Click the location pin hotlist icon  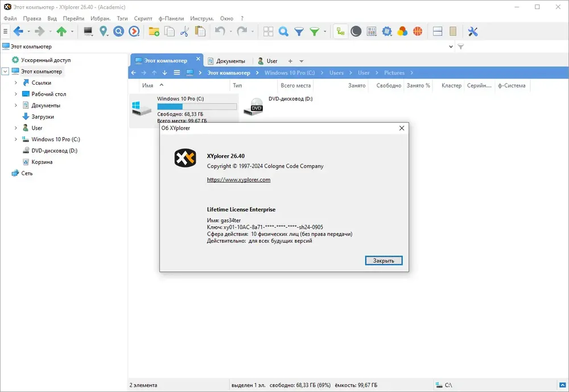(x=104, y=32)
